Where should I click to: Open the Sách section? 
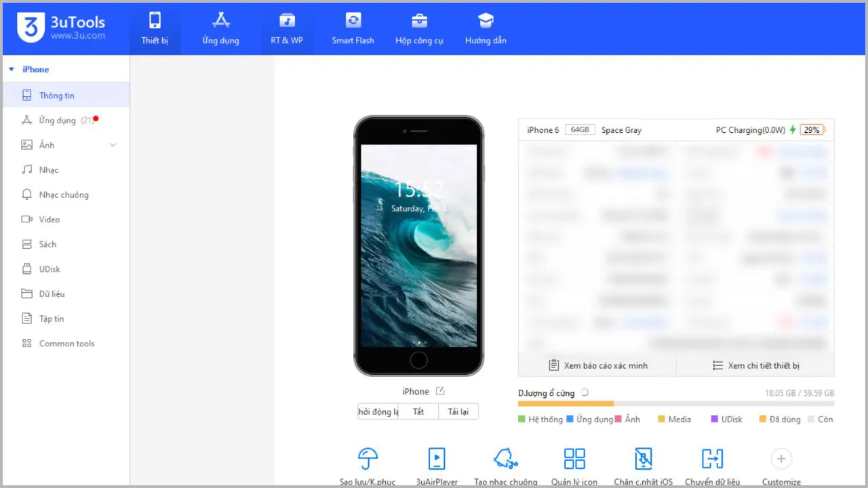pos(46,244)
